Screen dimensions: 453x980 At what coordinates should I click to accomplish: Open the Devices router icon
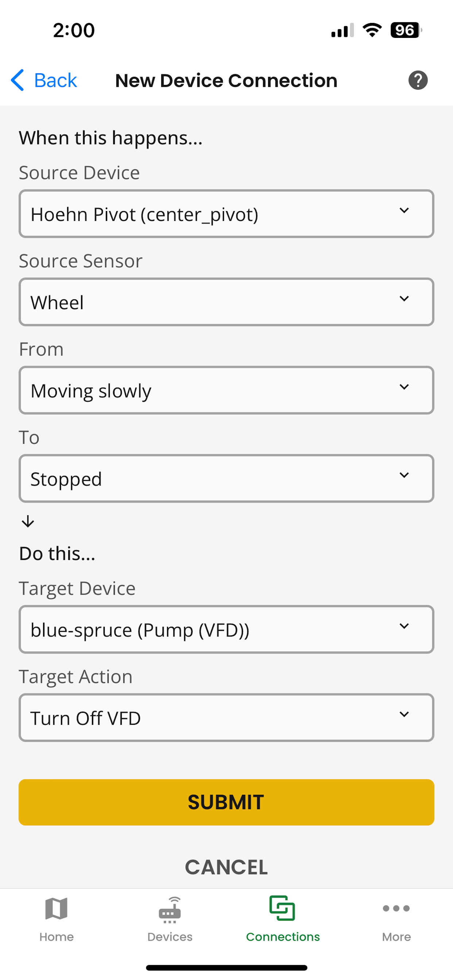click(x=170, y=910)
